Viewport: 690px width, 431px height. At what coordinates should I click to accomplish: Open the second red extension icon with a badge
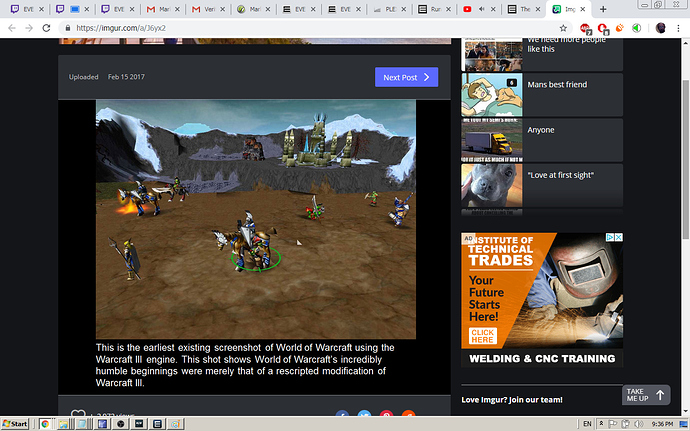(x=602, y=29)
